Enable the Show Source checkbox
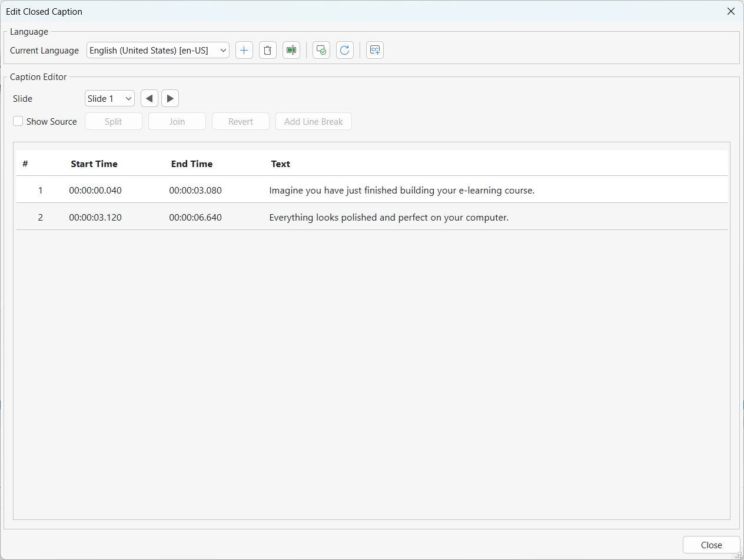This screenshot has width=744, height=560. click(x=18, y=121)
